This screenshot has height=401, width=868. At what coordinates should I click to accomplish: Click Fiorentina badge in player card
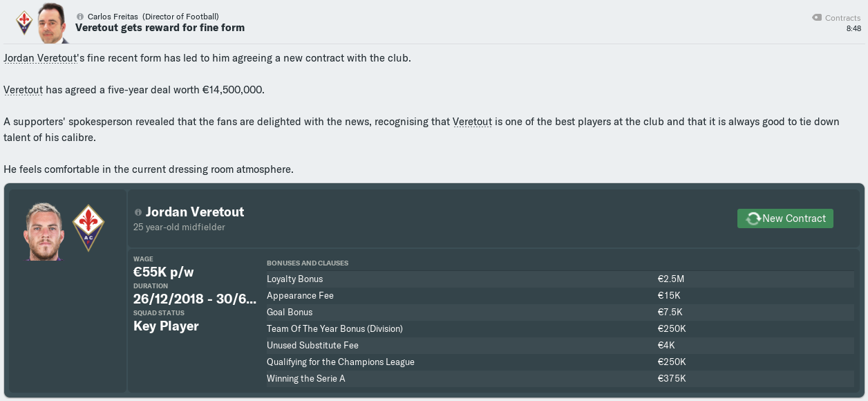click(88, 228)
